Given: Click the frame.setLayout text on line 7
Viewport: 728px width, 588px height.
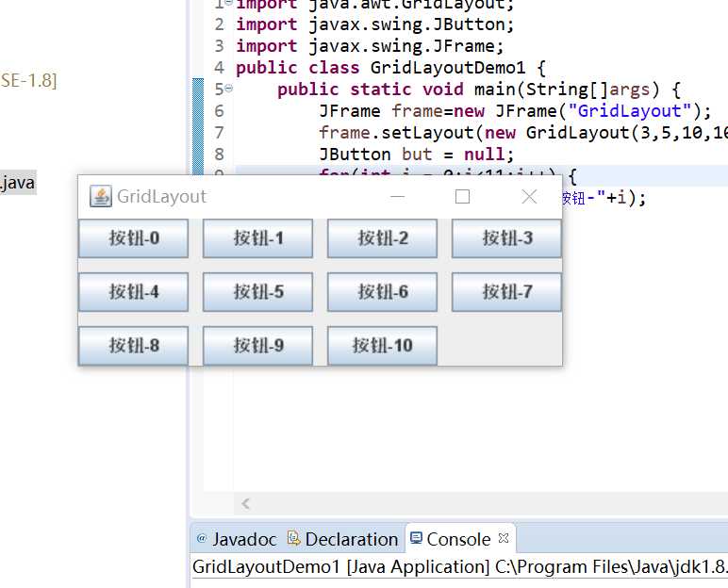Looking at the screenshot, I should pyautogui.click(x=396, y=133).
